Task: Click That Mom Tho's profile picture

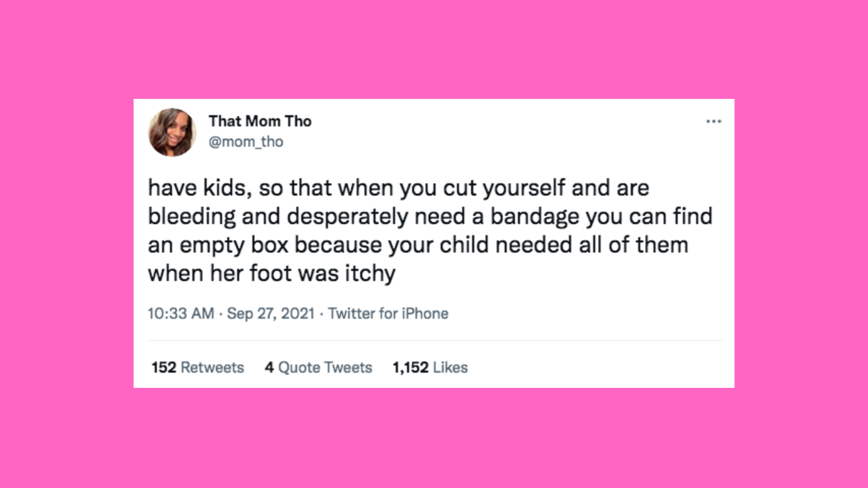Action: click(172, 133)
